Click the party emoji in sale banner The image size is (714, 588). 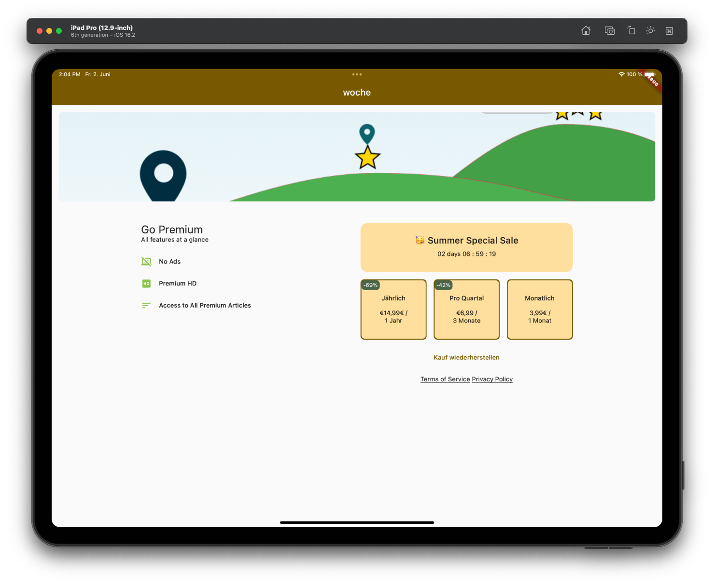pyautogui.click(x=420, y=240)
